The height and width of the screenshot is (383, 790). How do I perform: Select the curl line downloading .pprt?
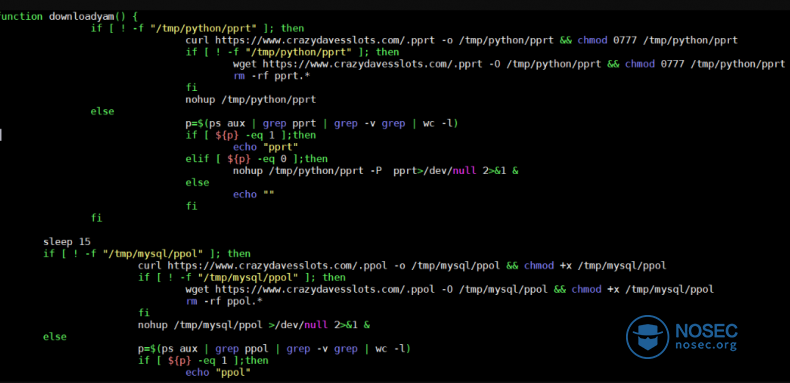[x=462, y=40]
